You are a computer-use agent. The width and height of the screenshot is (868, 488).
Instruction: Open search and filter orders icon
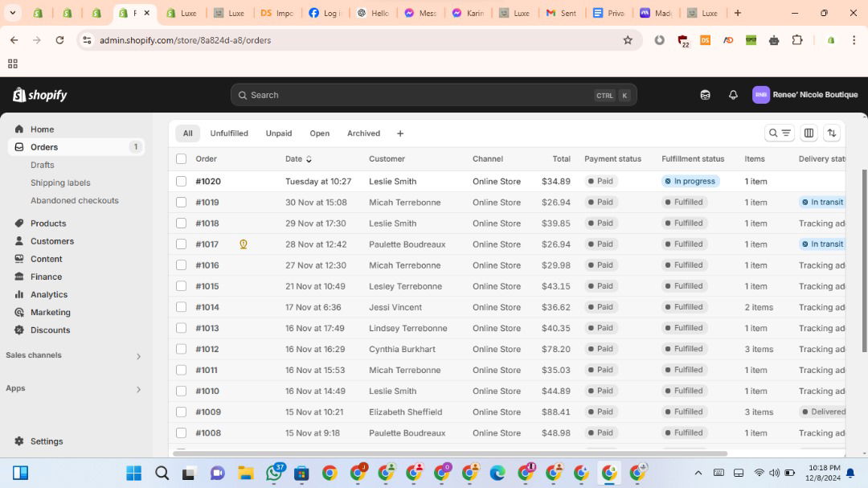779,133
